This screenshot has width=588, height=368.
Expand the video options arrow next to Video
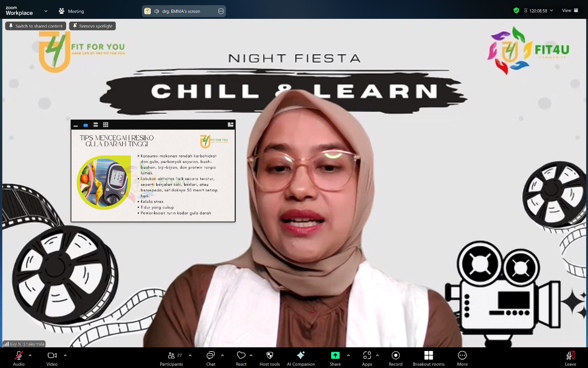[65, 355]
